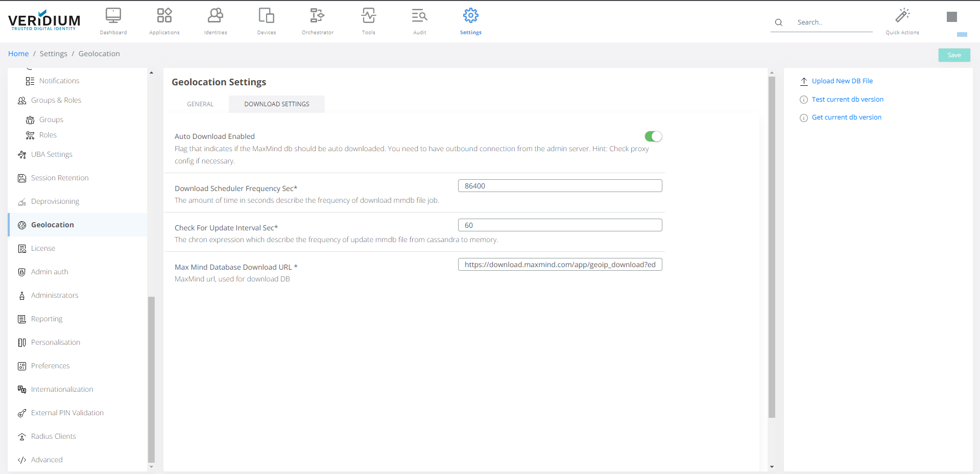Open the Applications icon in navigation bar

164,16
